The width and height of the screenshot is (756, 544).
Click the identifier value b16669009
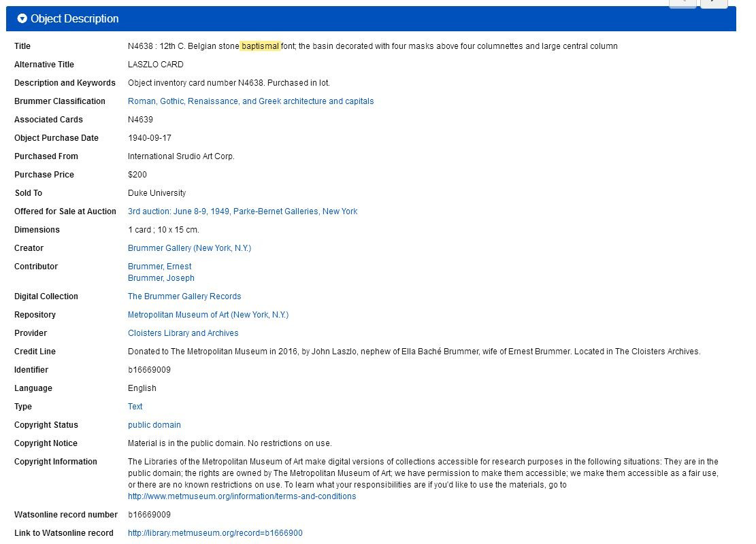(x=149, y=370)
